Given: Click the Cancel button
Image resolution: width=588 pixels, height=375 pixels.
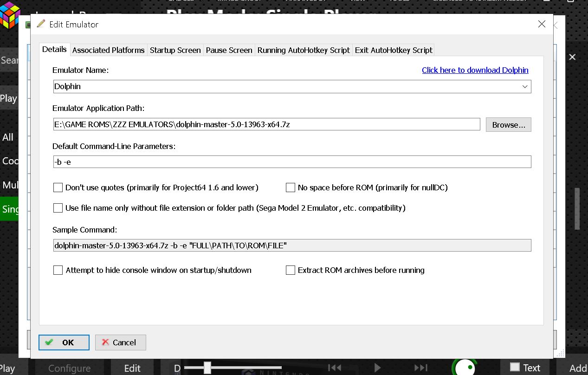Looking at the screenshot, I should 121,343.
